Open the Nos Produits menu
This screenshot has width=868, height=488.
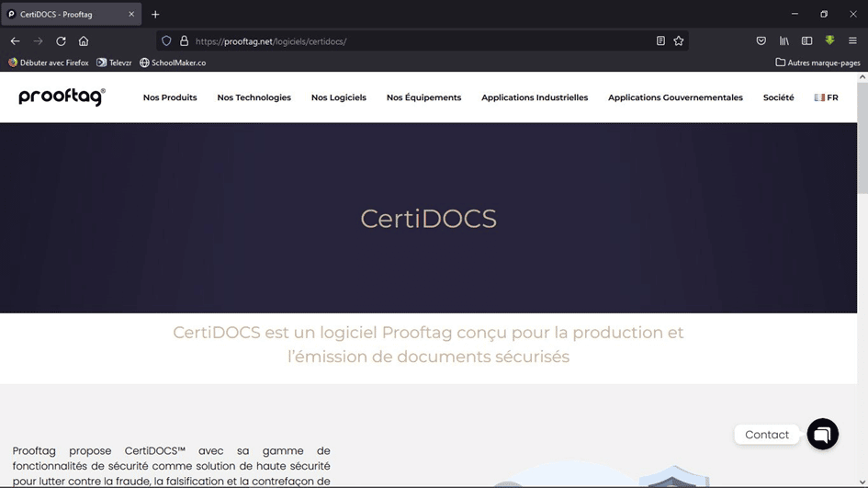[170, 97]
